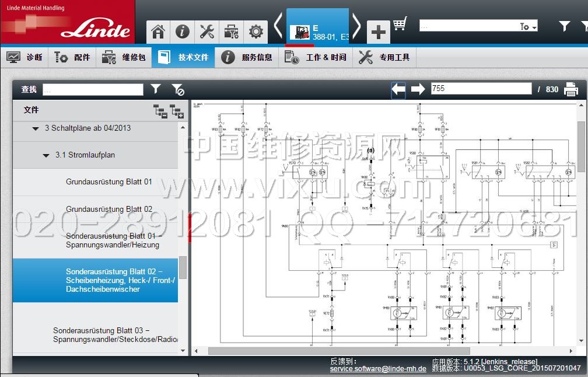Go to previous page with left arrow

398,89
